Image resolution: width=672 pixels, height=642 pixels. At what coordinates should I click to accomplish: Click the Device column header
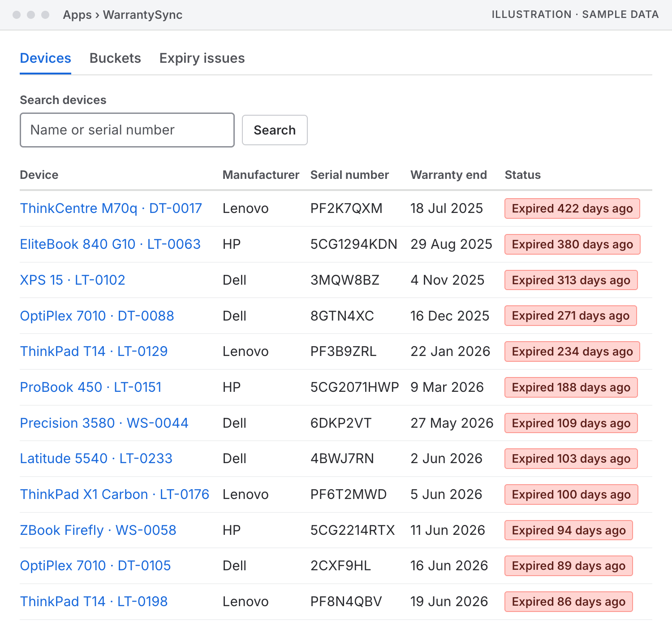(39, 175)
